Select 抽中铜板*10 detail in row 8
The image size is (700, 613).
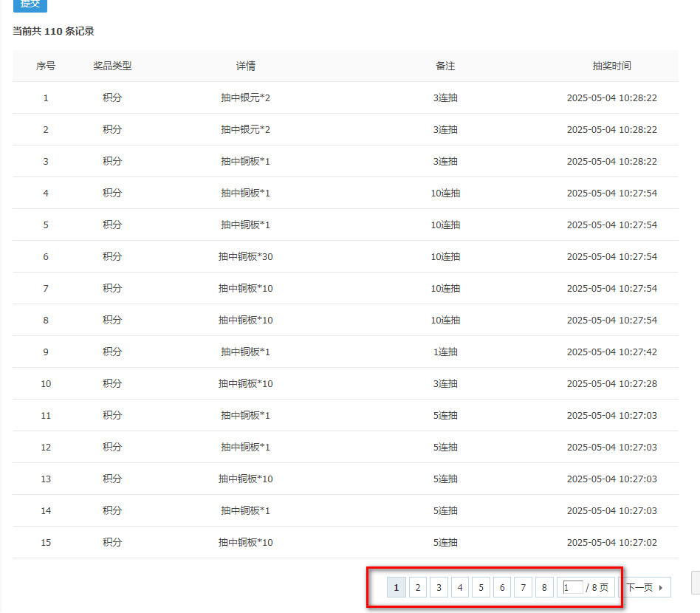pyautogui.click(x=246, y=320)
